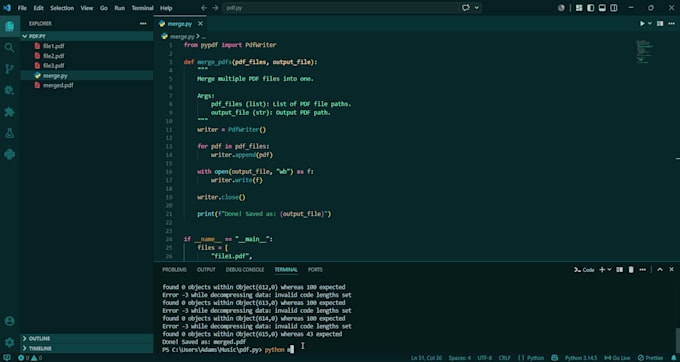Open merged.pdf in the explorer
This screenshot has width=680, height=362.
point(87,85)
